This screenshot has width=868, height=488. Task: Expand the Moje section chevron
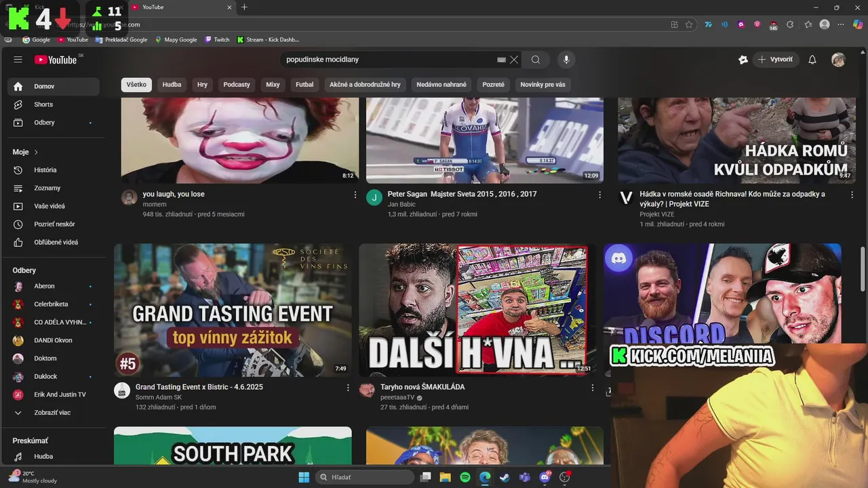click(x=36, y=152)
